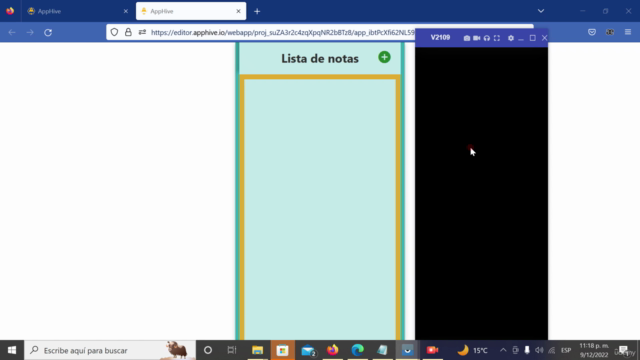
Task: Open Mail app from taskbar
Action: 308,350
